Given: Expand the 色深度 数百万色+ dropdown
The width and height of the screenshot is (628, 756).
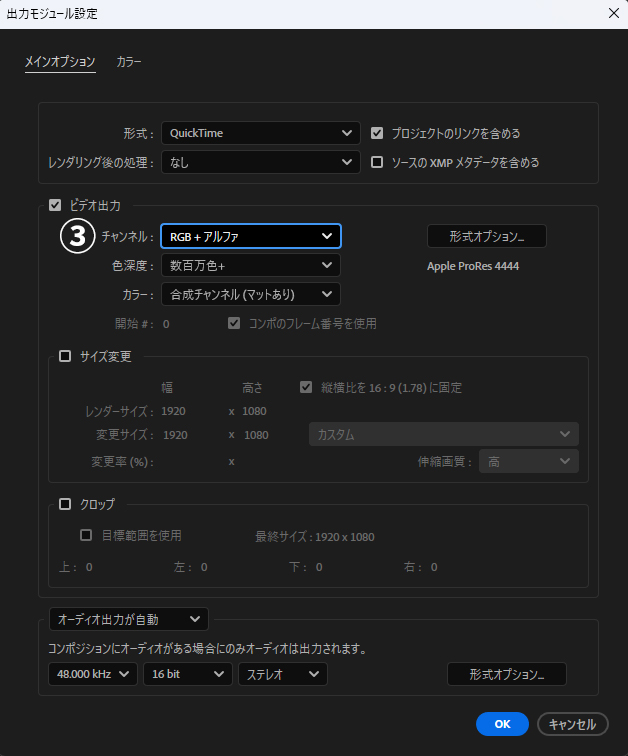Looking at the screenshot, I should pos(251,265).
